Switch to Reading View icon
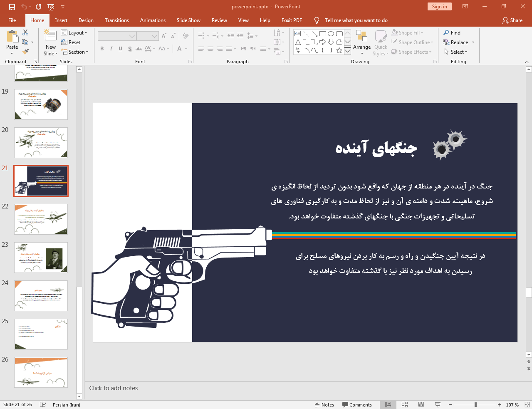This screenshot has width=532, height=409. click(x=421, y=405)
